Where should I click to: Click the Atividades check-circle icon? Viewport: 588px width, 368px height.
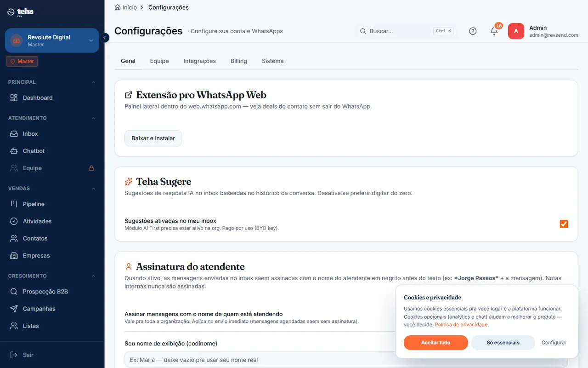pyautogui.click(x=14, y=221)
